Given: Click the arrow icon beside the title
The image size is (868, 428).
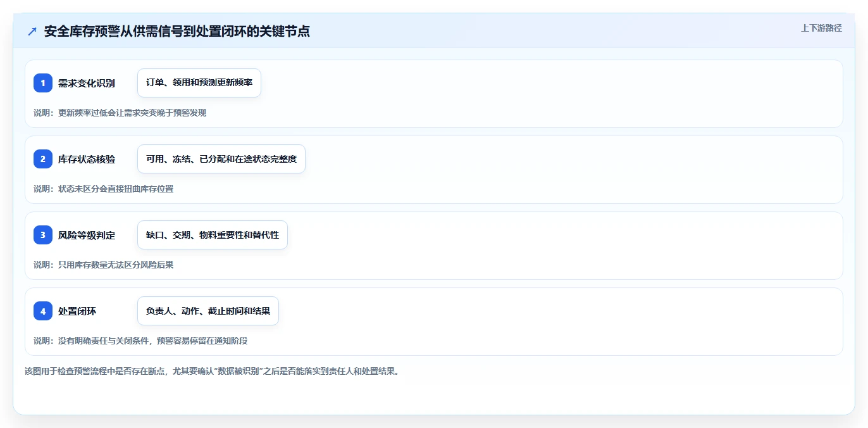Looking at the screenshot, I should tap(32, 31).
